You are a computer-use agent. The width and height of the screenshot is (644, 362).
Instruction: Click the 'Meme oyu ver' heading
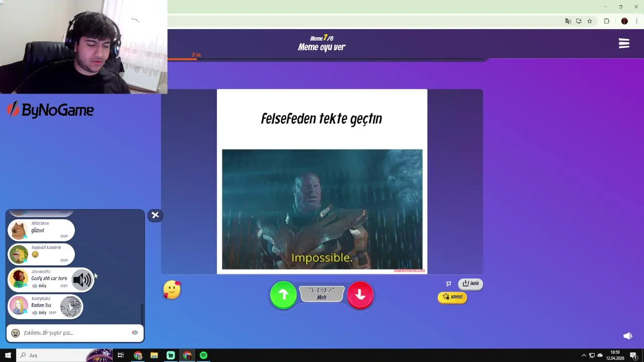321,47
